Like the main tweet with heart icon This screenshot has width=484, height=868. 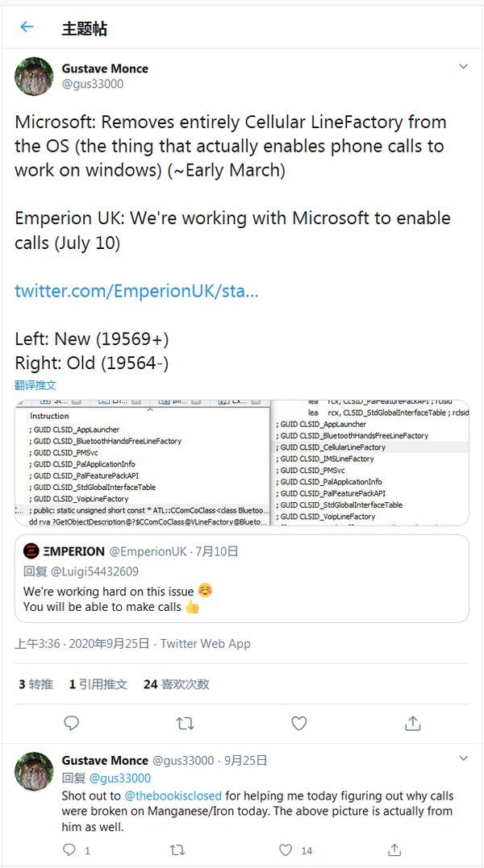[x=298, y=723]
